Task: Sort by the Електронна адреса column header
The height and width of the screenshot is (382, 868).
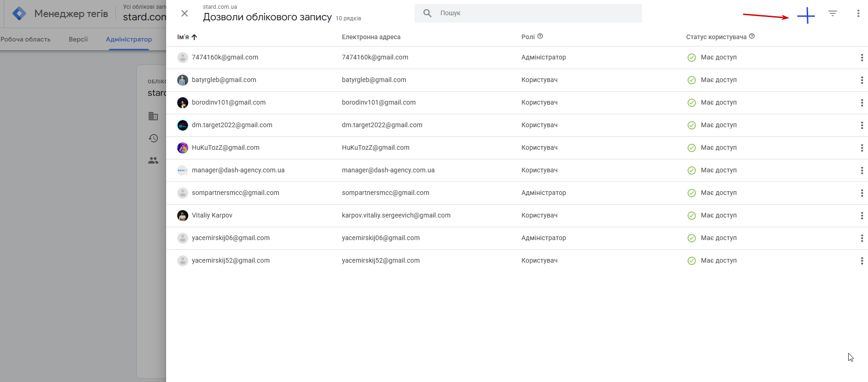Action: [371, 37]
